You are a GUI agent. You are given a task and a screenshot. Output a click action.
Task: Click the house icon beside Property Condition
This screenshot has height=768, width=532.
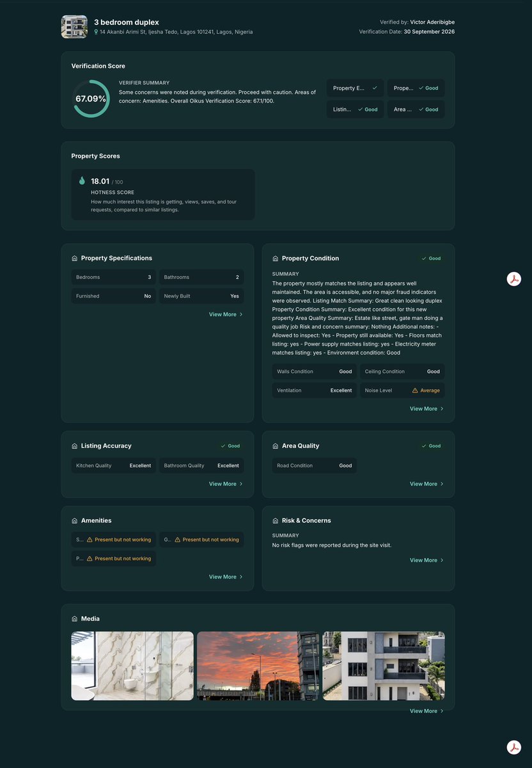(x=276, y=259)
